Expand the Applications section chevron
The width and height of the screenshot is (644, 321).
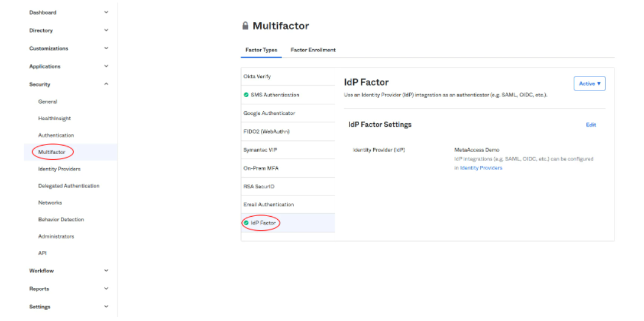coord(106,66)
